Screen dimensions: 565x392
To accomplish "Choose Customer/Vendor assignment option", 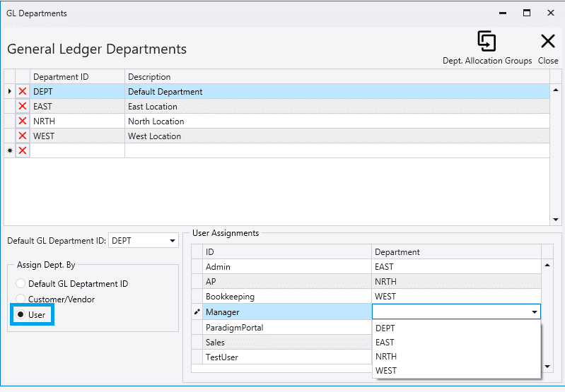I will (20, 299).
